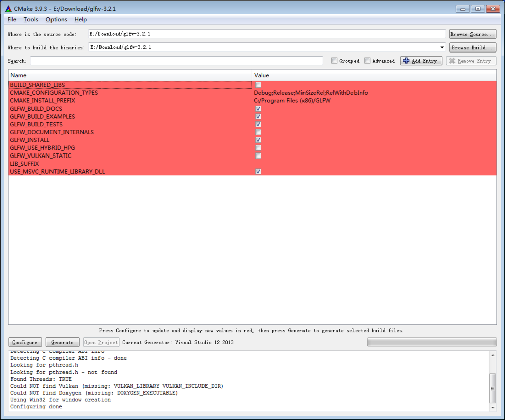Disable the GLFW_BUILD_DOCS checkbox

pos(258,108)
